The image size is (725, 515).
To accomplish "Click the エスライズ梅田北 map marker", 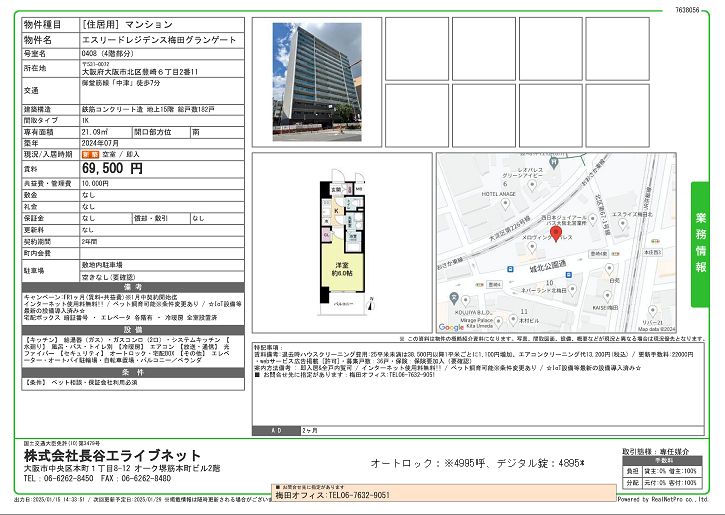I will pyautogui.click(x=623, y=225).
